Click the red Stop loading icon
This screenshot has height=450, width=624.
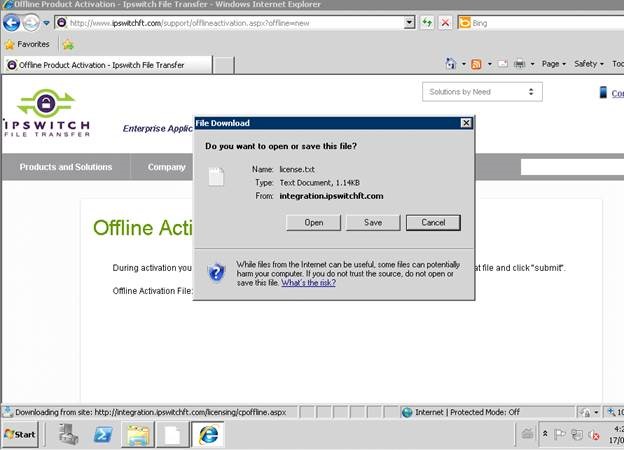[x=445, y=23]
